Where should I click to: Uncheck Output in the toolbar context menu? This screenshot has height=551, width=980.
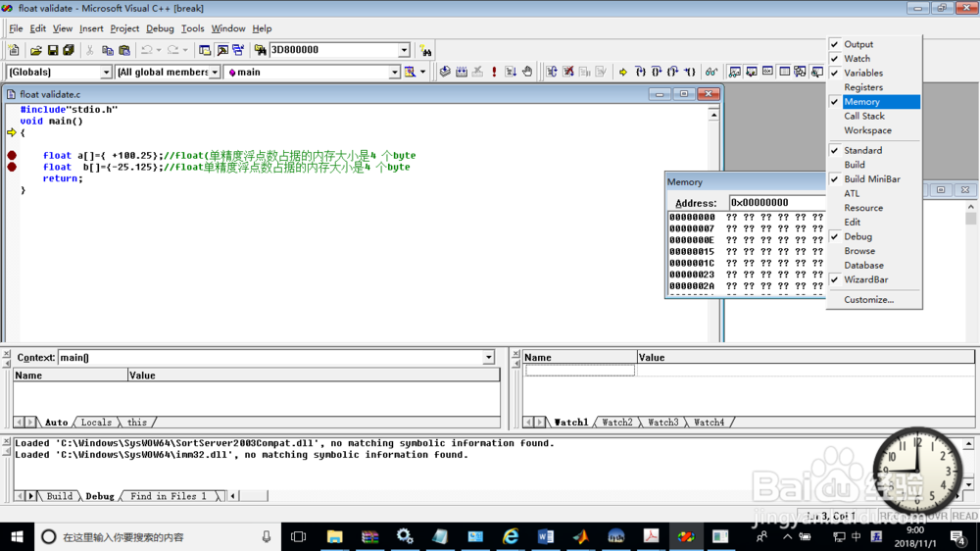(x=858, y=44)
